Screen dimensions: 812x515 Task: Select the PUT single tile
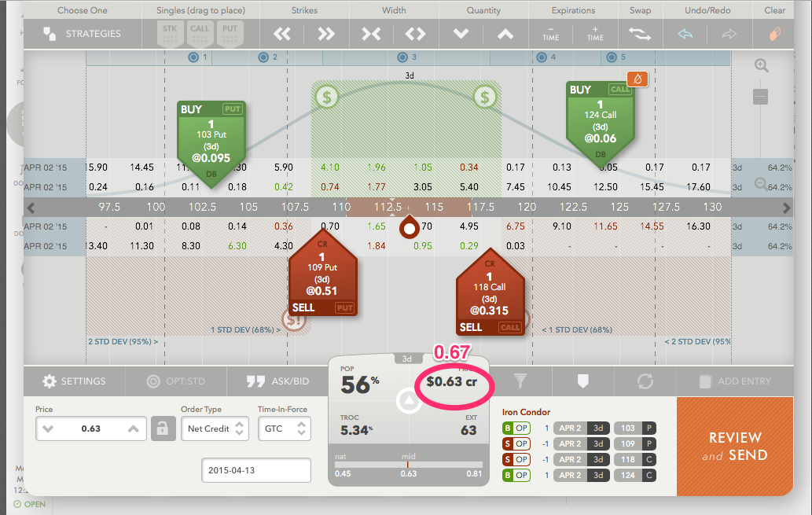230,34
